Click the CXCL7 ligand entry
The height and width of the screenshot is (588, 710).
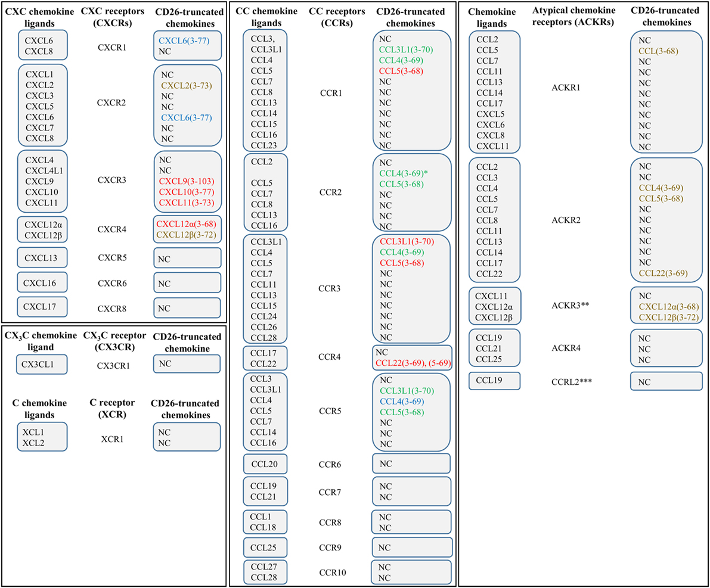tap(39, 127)
